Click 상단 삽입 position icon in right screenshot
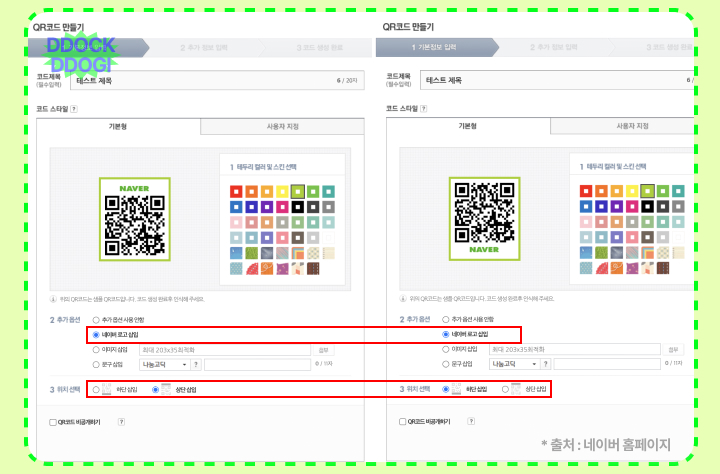 516,389
